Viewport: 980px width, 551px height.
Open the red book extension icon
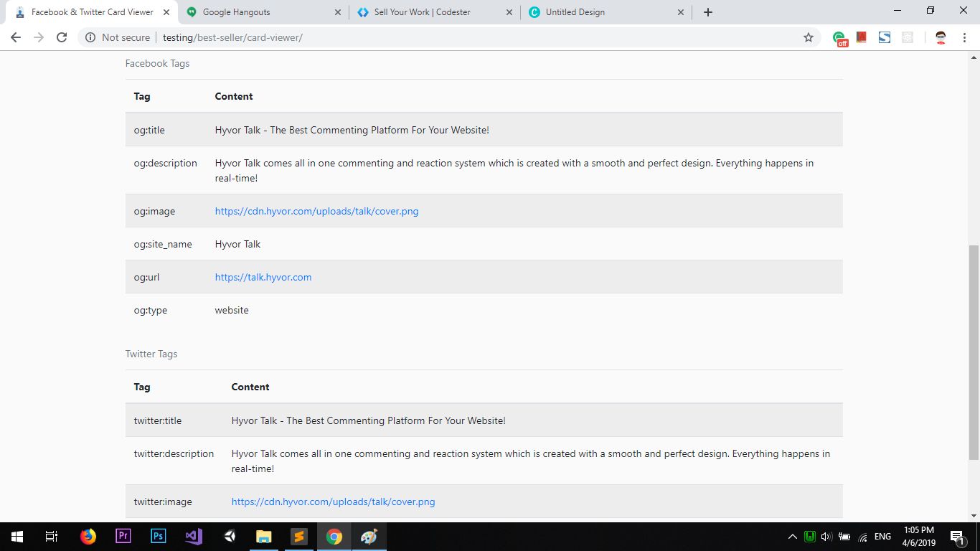pyautogui.click(x=862, y=37)
